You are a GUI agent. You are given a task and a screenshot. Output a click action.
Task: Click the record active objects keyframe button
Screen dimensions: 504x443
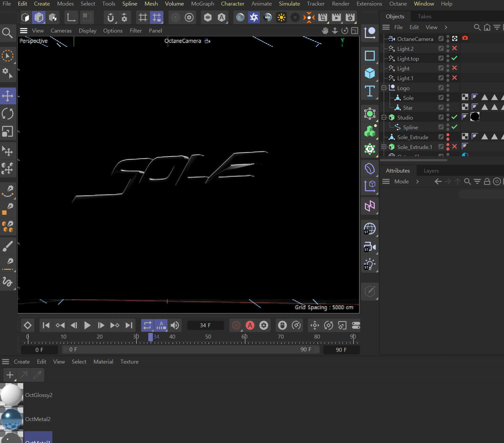[x=236, y=325]
